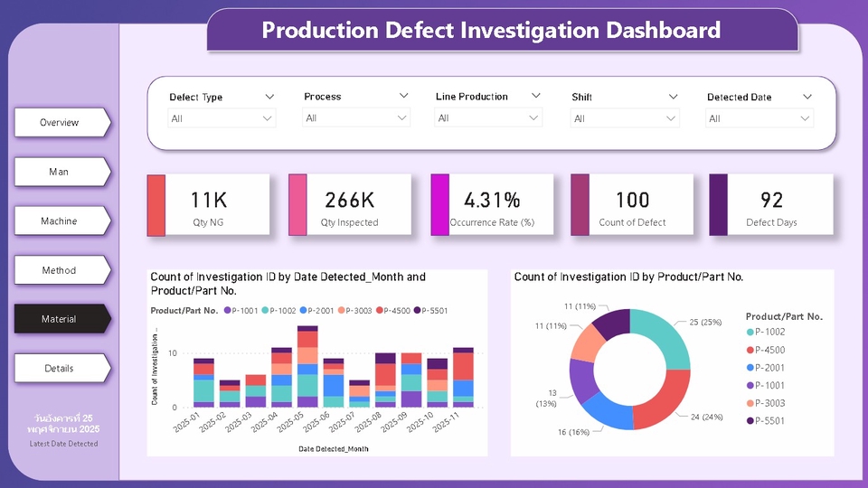This screenshot has height=488, width=868.
Task: Expand the Defect Type dropdown
Action: [x=222, y=118]
